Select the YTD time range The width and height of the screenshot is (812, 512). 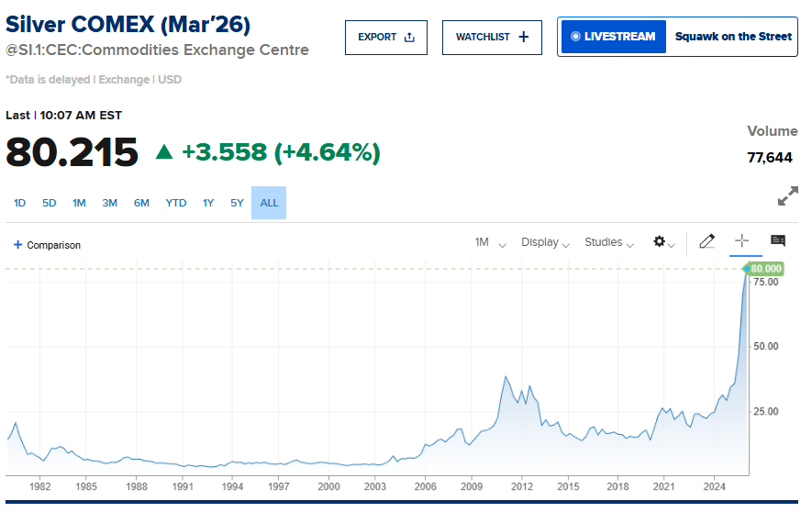tap(176, 203)
